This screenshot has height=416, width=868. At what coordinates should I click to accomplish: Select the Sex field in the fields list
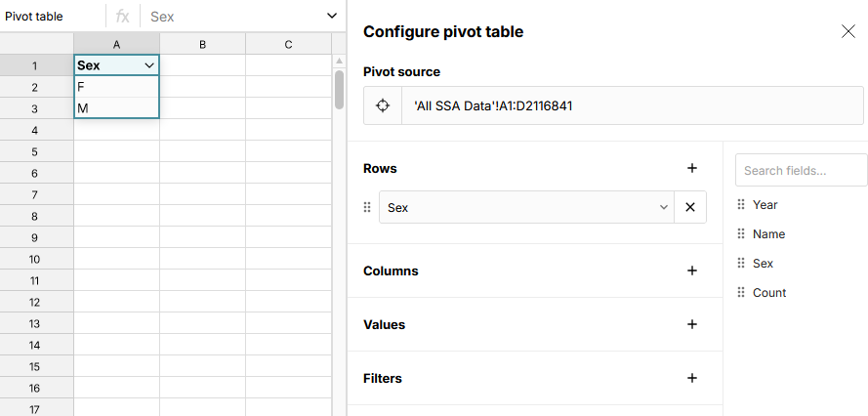[x=763, y=264]
